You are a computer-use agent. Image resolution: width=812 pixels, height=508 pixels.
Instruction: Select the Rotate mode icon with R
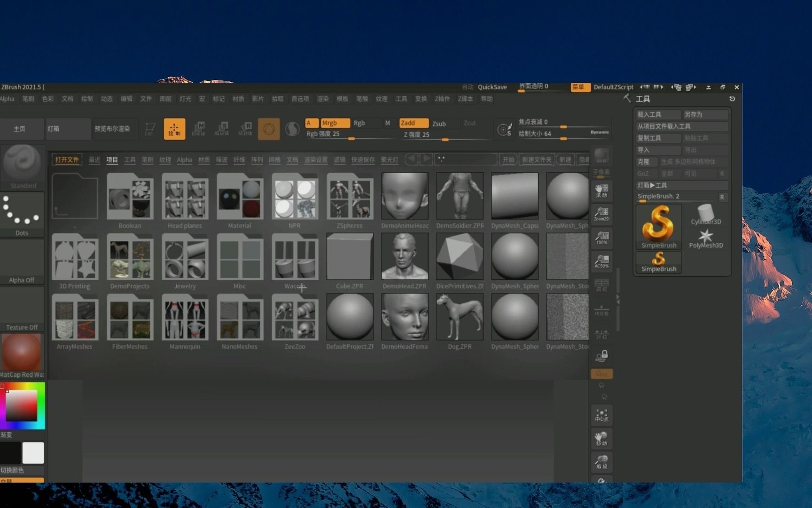click(x=245, y=129)
